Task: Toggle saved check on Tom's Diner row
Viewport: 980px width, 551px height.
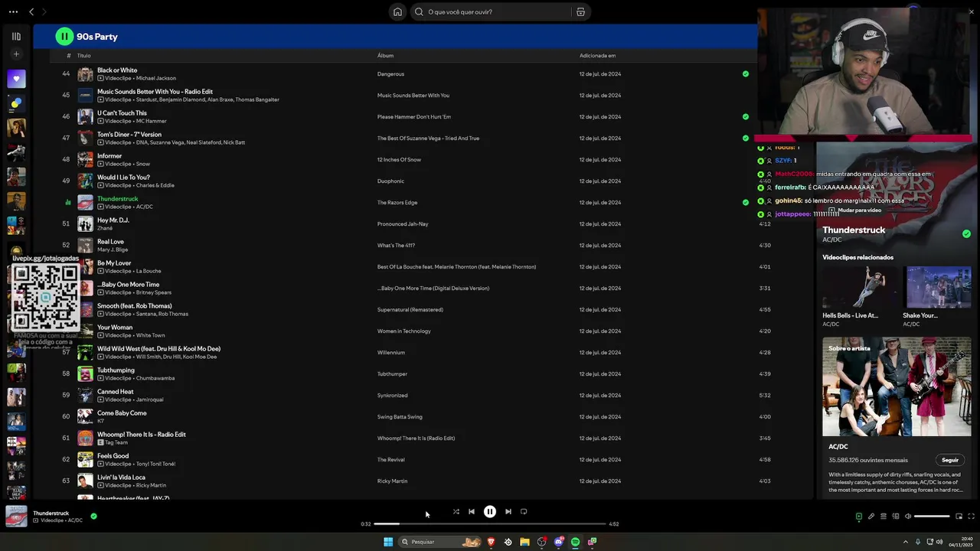Action: click(746, 139)
